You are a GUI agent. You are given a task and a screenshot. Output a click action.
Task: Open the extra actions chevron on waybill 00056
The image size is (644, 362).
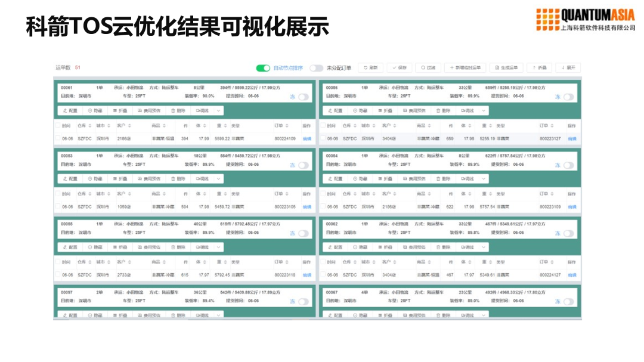(483, 110)
